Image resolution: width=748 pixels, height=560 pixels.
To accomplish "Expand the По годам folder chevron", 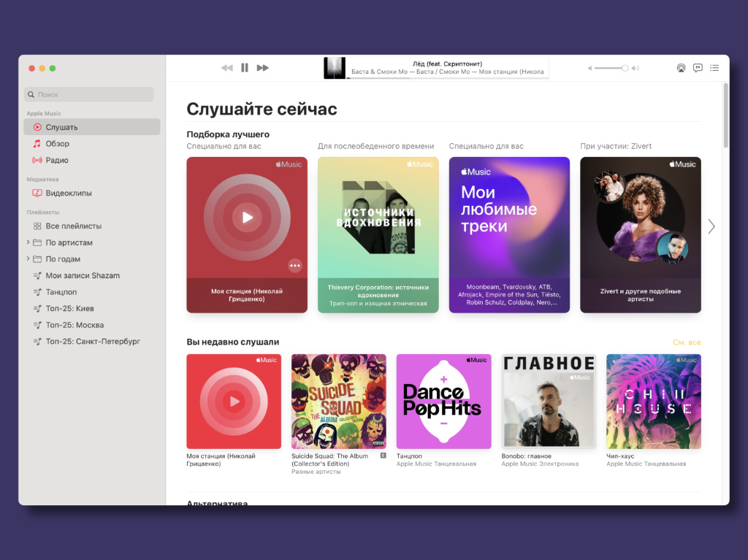I will (x=28, y=258).
